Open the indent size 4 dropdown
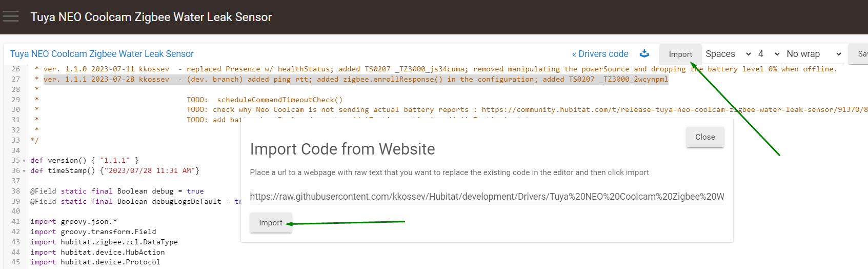Viewport: 868px width, 269px height. tap(769, 54)
